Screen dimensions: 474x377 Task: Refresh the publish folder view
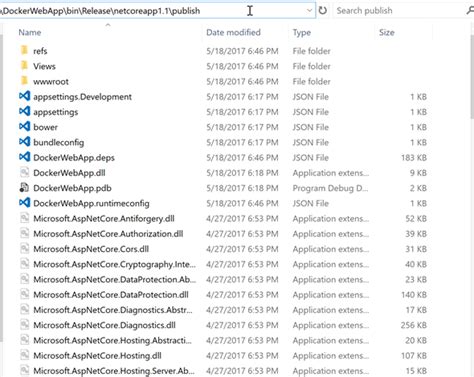click(x=323, y=11)
